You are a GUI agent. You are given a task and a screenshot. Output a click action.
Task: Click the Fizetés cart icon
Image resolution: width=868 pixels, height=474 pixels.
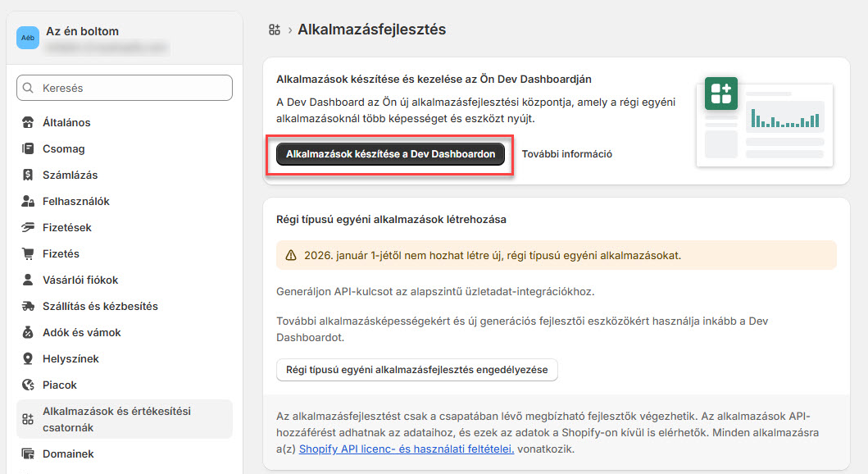coord(28,254)
